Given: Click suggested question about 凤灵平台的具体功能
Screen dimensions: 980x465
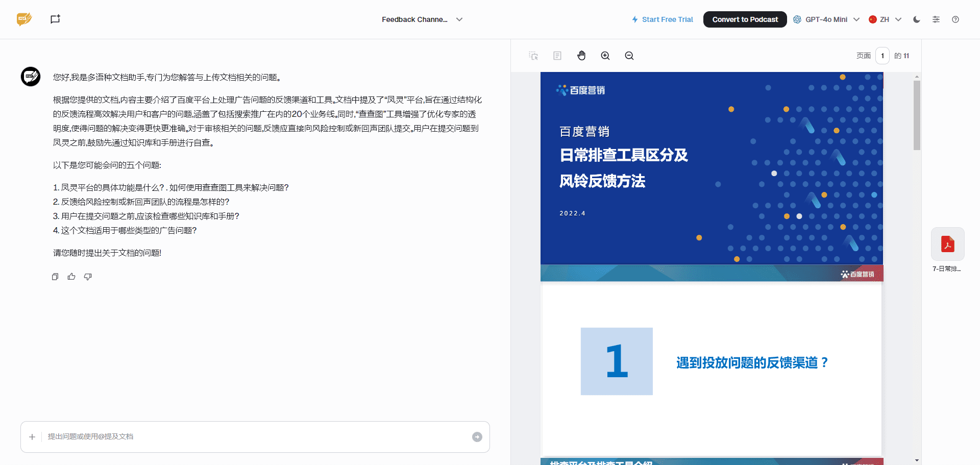Looking at the screenshot, I should coord(171,187).
